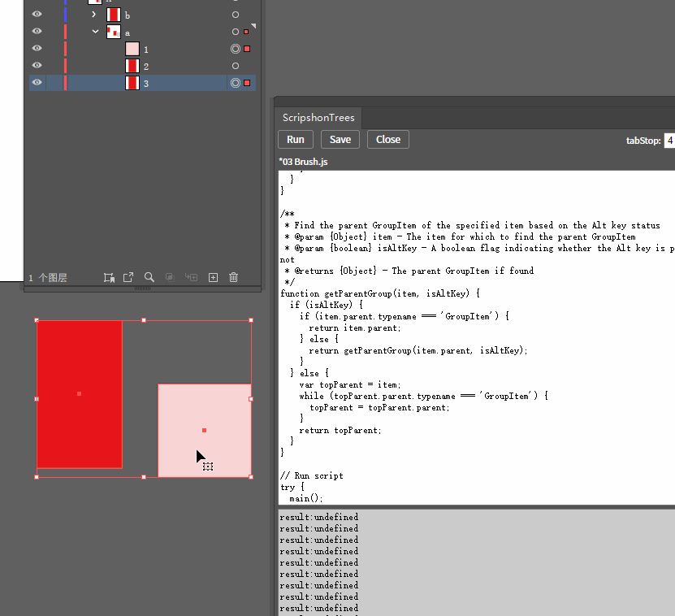
Task: Click Locate Object magnifier icon
Action: [x=149, y=277]
